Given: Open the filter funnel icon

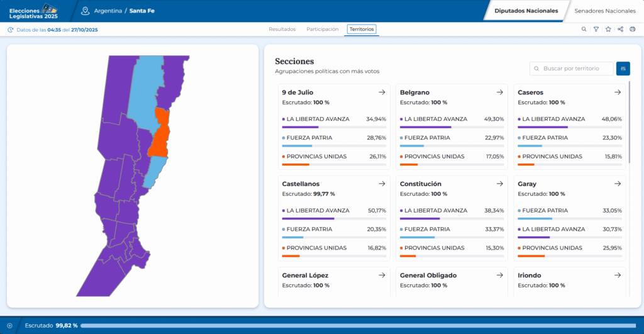Looking at the screenshot, I should tap(596, 30).
